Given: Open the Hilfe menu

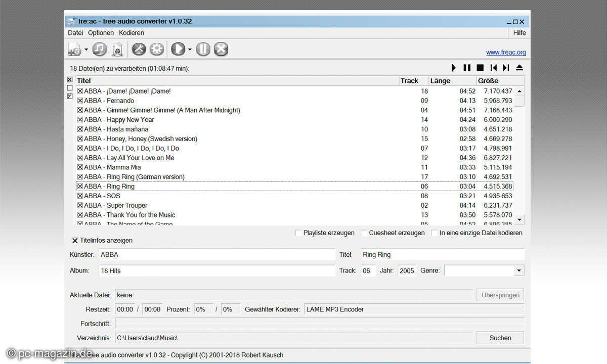Looking at the screenshot, I should pos(519,33).
